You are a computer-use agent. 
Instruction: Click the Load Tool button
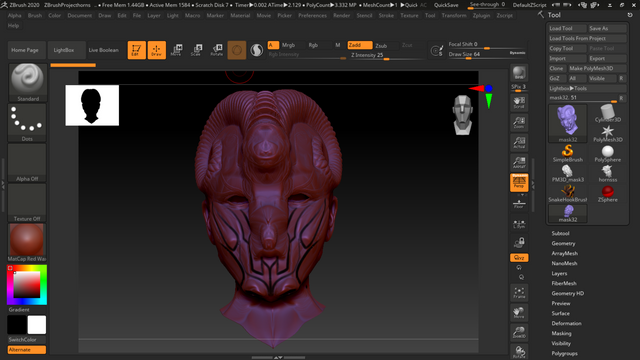pyautogui.click(x=567, y=28)
